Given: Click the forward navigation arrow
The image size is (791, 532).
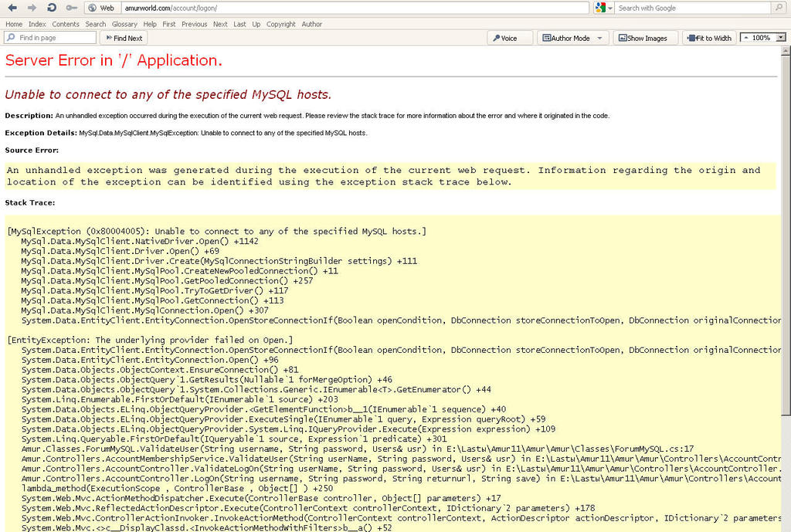Looking at the screenshot, I should 32,8.
